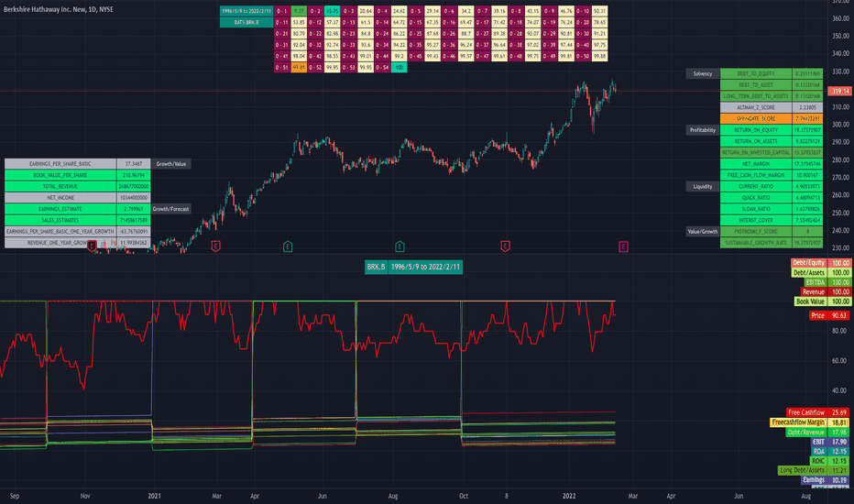Click the Solvency category label
This screenshot has height=504, width=854.
703,73
